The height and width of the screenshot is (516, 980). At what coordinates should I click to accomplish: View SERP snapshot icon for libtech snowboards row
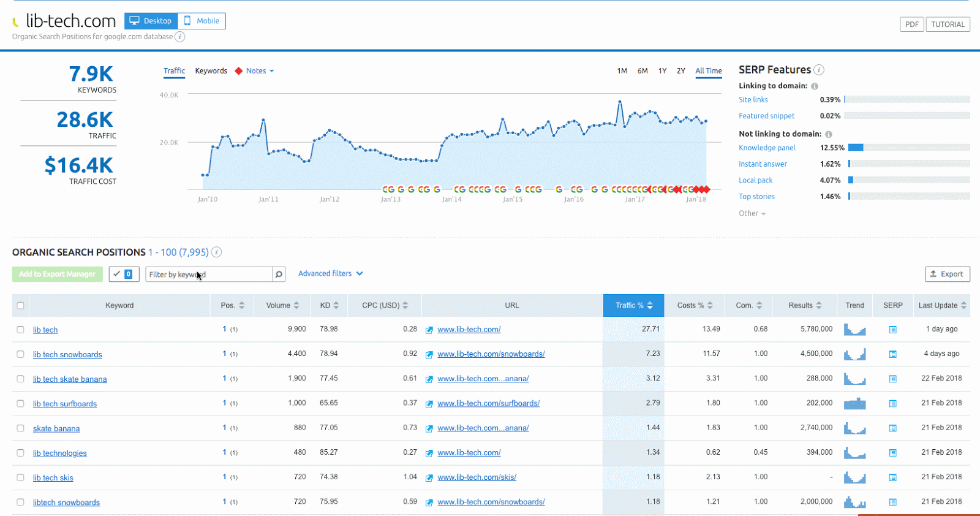pos(892,502)
